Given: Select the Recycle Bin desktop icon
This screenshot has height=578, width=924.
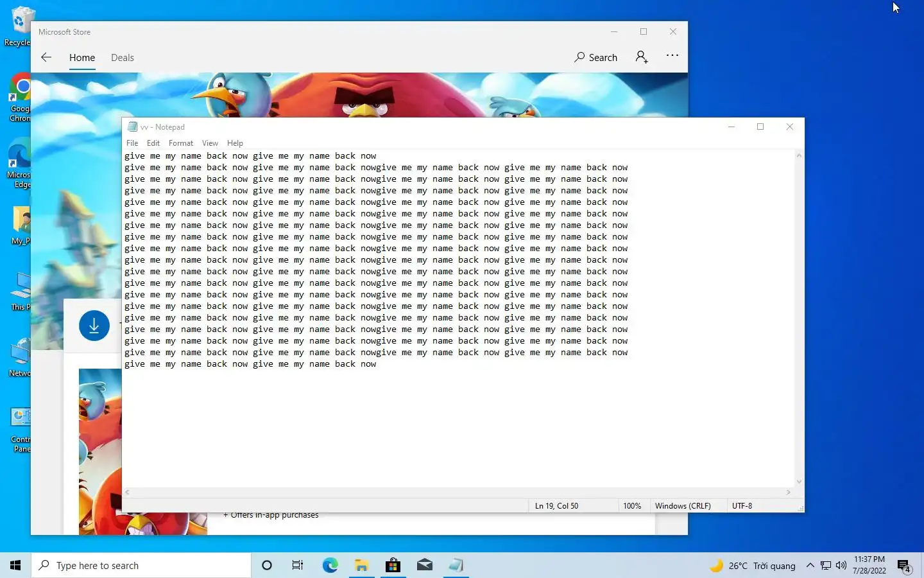Looking at the screenshot, I should (19, 26).
